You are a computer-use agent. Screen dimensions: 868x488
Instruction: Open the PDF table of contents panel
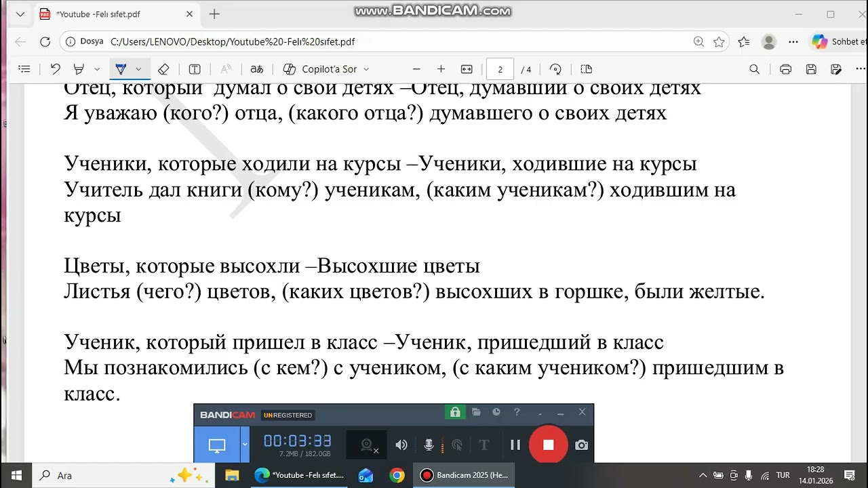click(24, 69)
